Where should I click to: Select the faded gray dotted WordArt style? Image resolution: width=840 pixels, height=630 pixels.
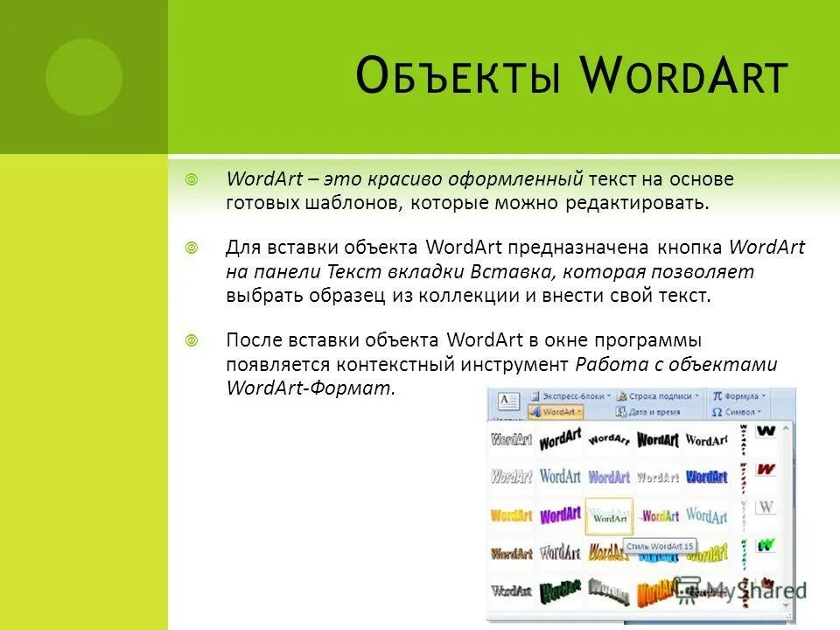point(658,477)
